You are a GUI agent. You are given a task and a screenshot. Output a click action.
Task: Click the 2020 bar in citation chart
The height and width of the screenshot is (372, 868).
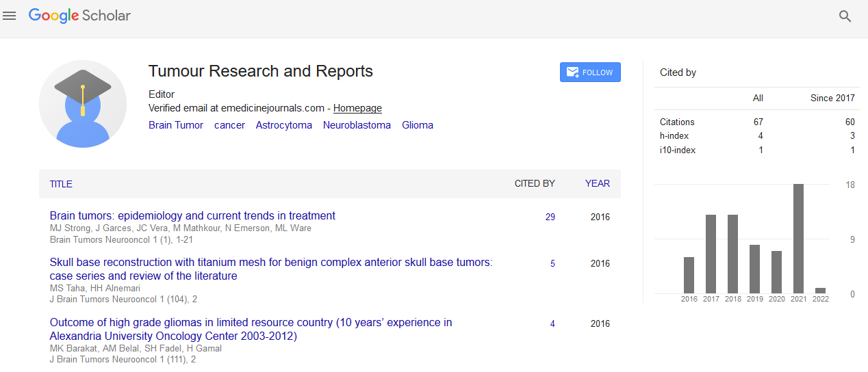(776, 272)
